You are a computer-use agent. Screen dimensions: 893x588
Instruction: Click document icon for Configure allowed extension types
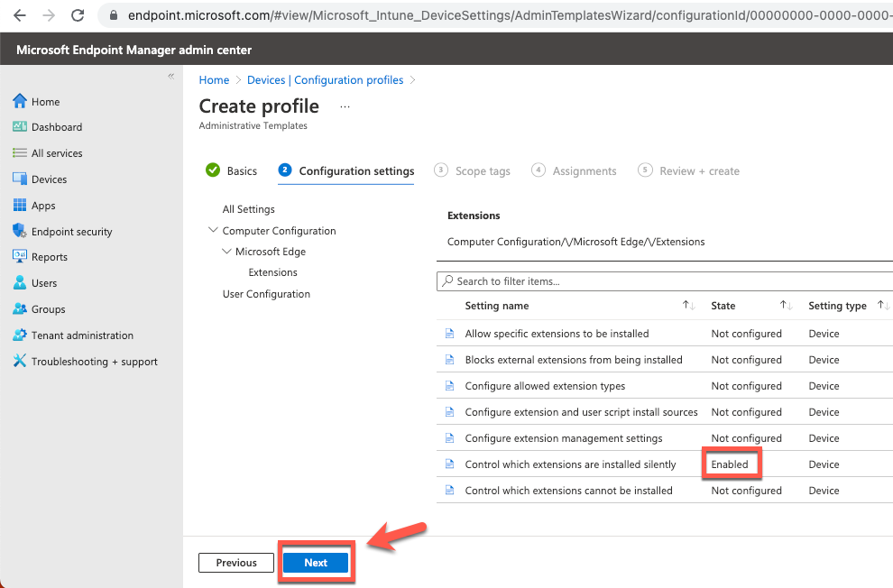[449, 386]
